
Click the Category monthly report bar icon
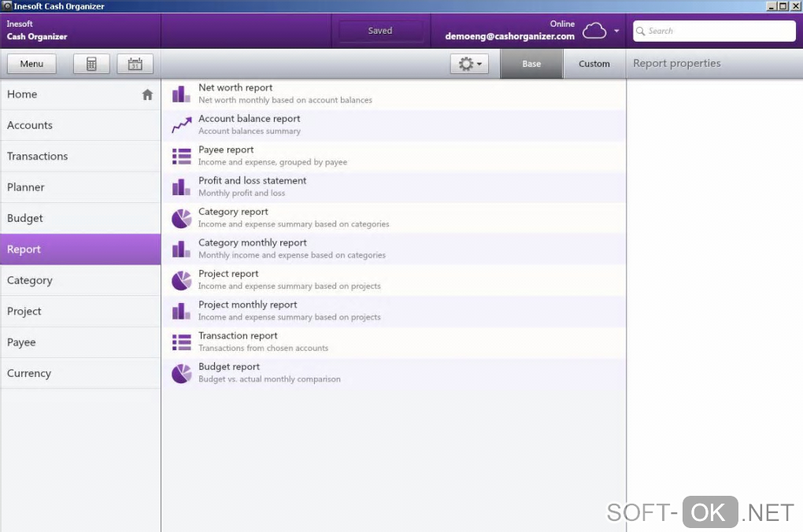[181, 249]
